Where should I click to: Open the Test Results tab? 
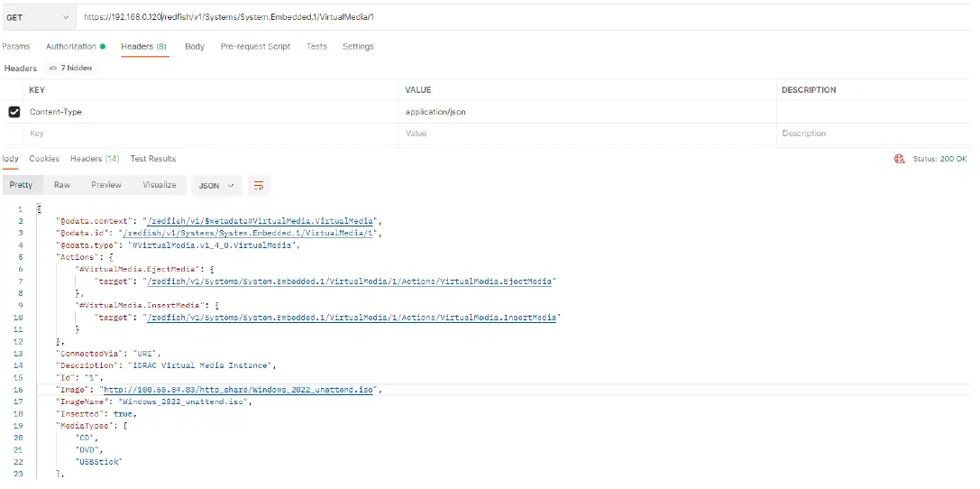point(153,159)
